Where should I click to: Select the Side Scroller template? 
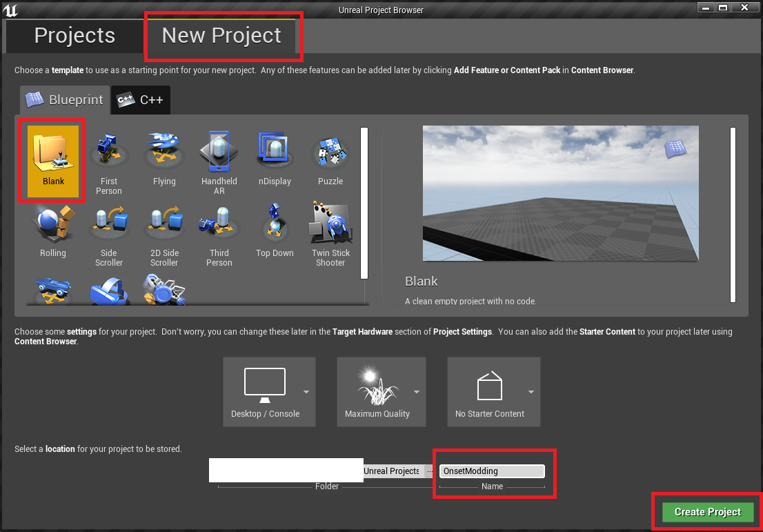[108, 234]
